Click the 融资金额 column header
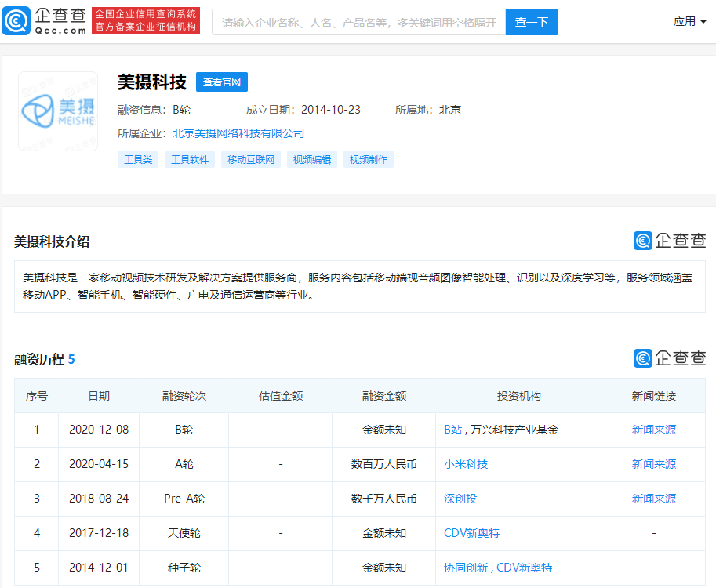The width and height of the screenshot is (716, 588). pyautogui.click(x=384, y=396)
